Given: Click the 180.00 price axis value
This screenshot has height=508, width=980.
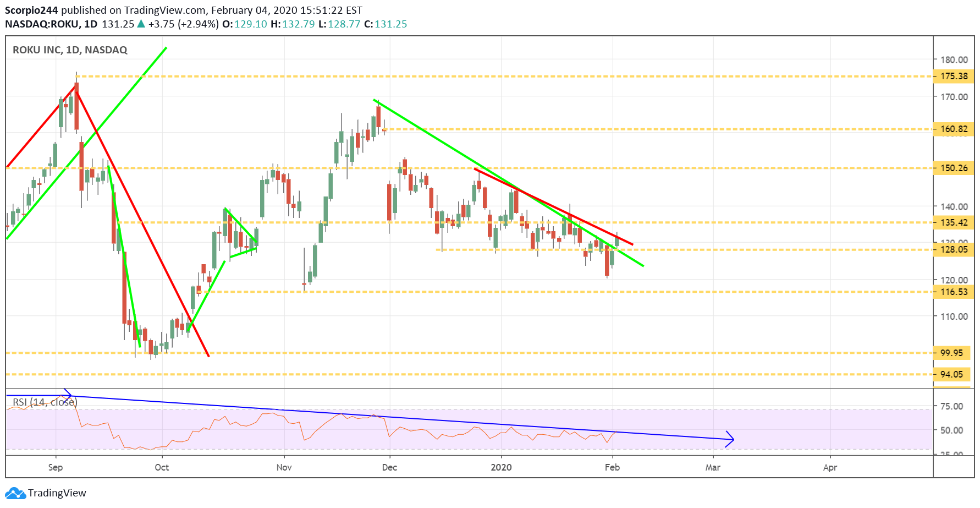Looking at the screenshot, I should click(x=954, y=59).
